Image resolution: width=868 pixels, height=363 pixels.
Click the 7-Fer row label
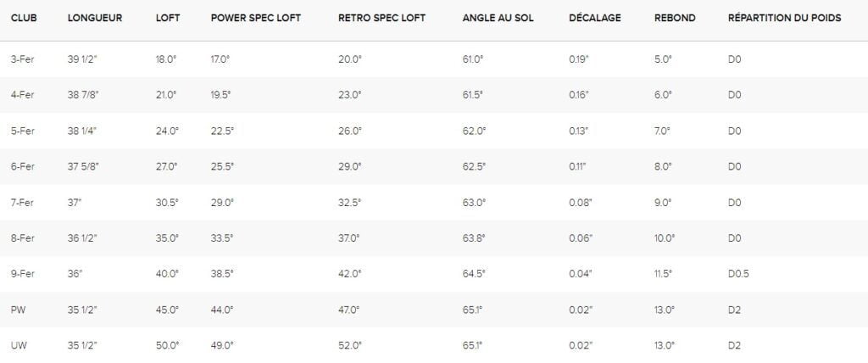tap(23, 203)
